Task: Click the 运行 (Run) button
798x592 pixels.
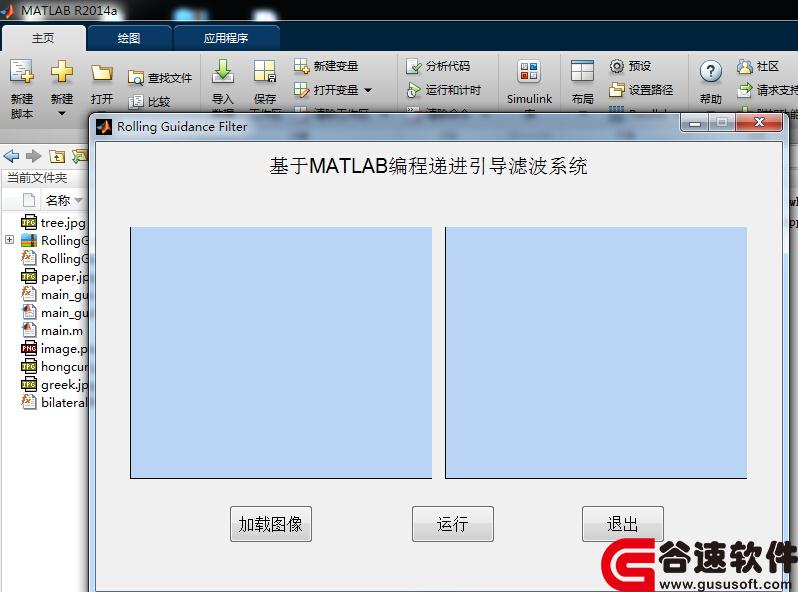Action: click(453, 524)
